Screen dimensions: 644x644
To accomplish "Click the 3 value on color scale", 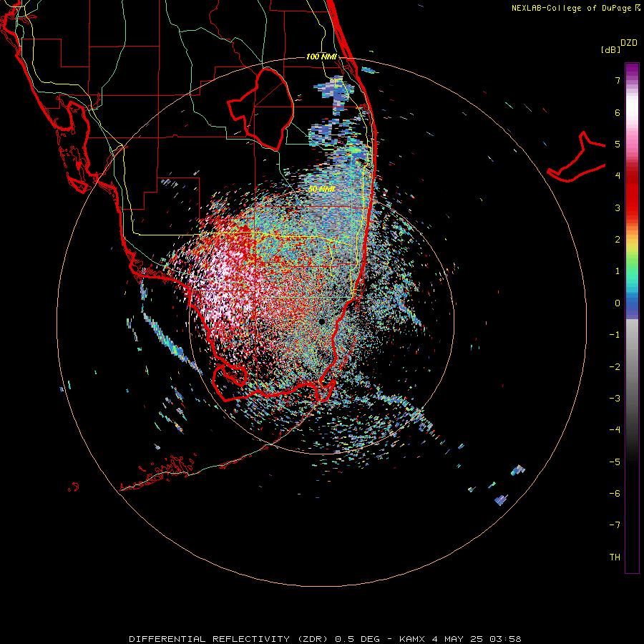I will [x=618, y=208].
